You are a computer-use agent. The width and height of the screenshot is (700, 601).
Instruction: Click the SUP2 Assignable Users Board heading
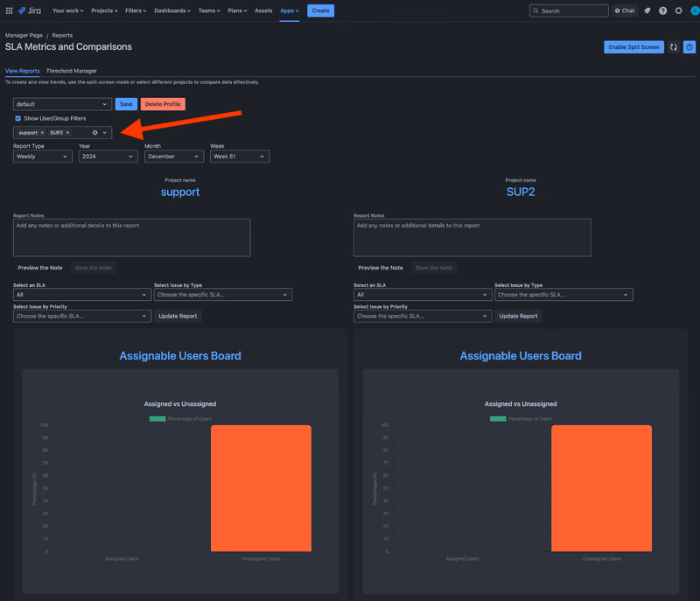521,355
